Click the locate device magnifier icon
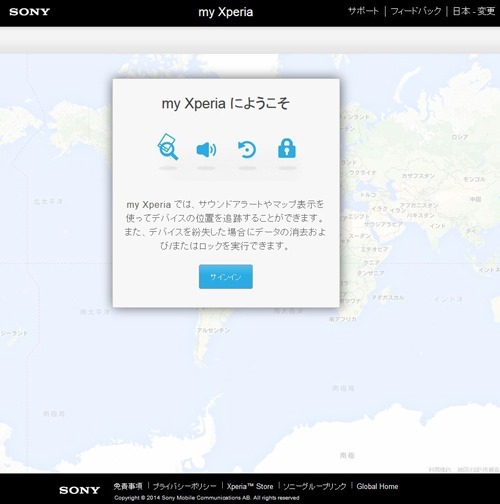 click(168, 147)
